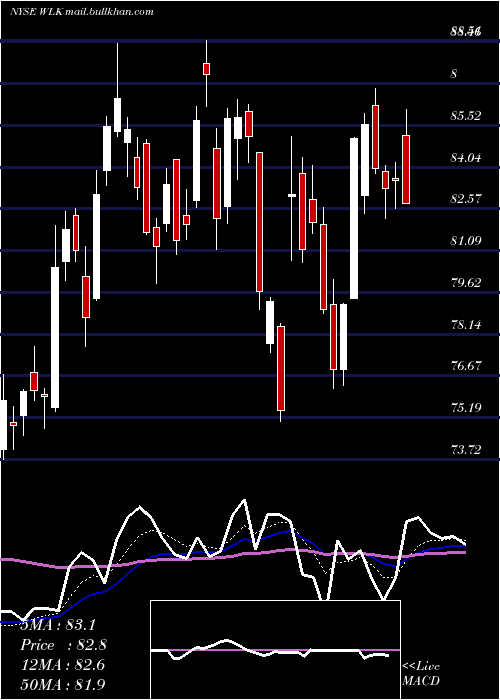The image size is (500, 700).
Task: Click the small red candle nearest the chart top
Action: coord(206,69)
